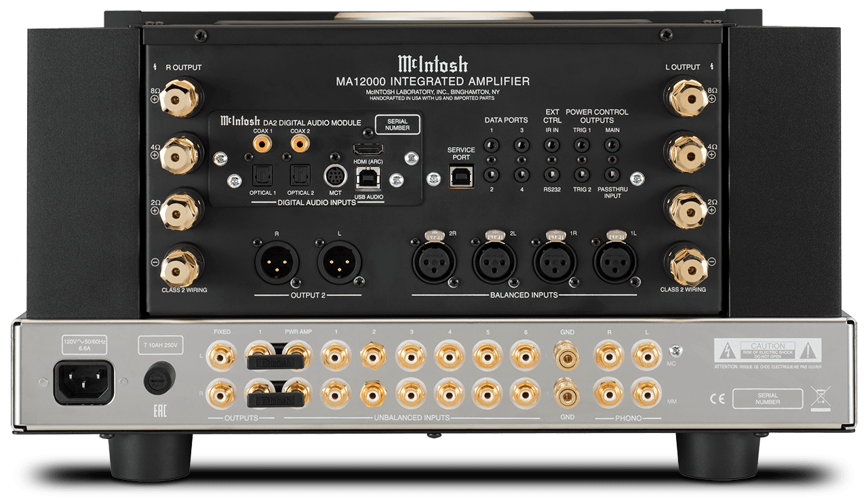Click the chassis SERIAL NUMBER box near CE mark
This screenshot has width=868, height=498.
point(768,398)
